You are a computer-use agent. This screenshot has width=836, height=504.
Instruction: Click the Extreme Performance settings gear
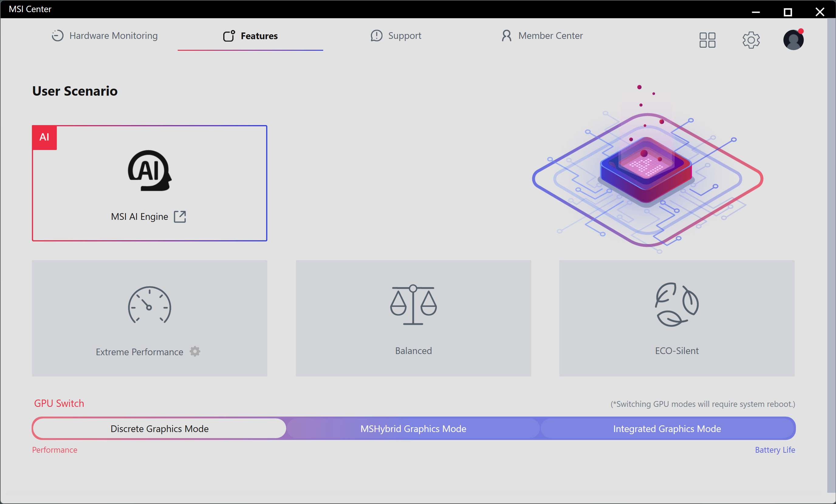click(195, 351)
